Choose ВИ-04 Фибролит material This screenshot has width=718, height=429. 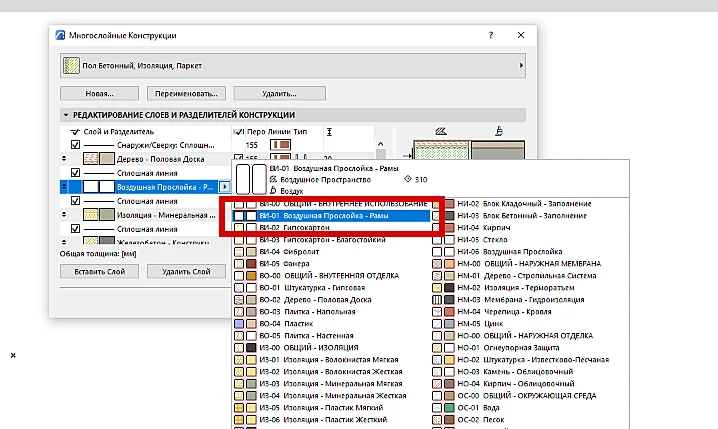tap(332, 251)
